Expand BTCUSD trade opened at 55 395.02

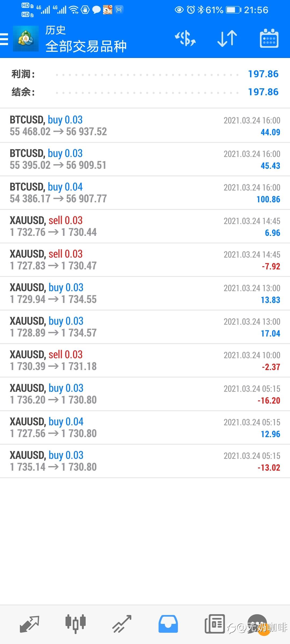pos(145,159)
